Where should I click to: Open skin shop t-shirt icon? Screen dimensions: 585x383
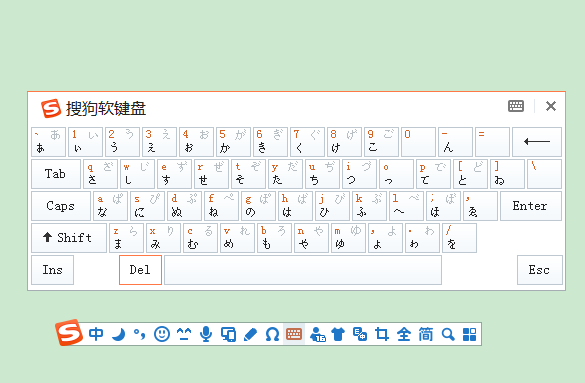click(338, 334)
